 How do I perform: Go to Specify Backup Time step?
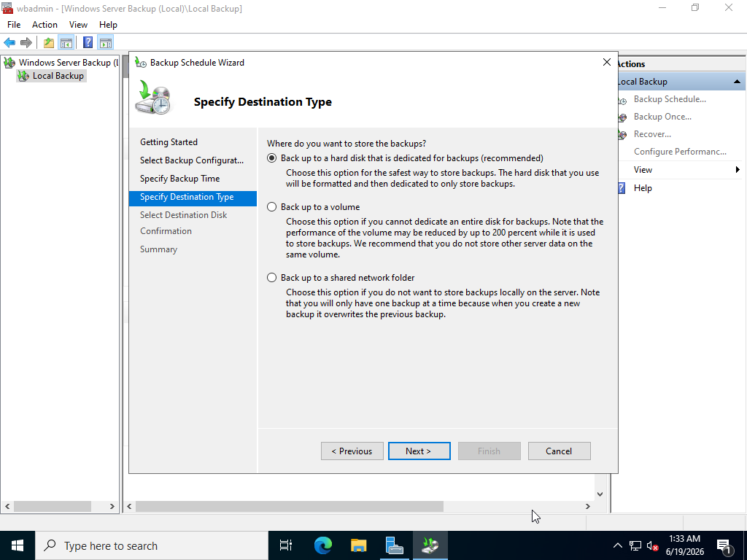click(x=179, y=179)
